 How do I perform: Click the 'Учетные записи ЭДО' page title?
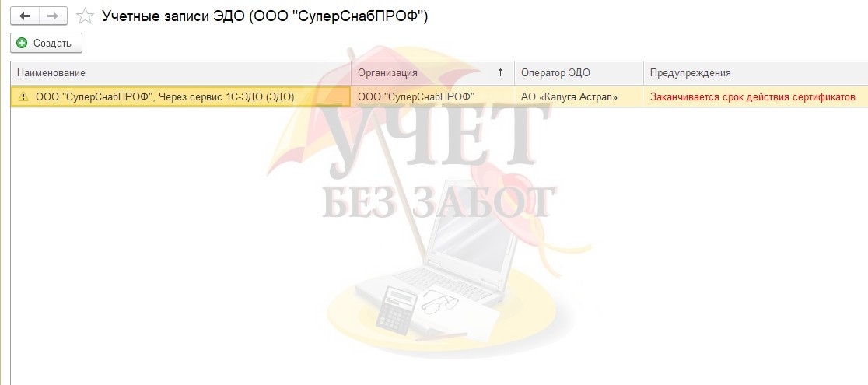point(264,16)
